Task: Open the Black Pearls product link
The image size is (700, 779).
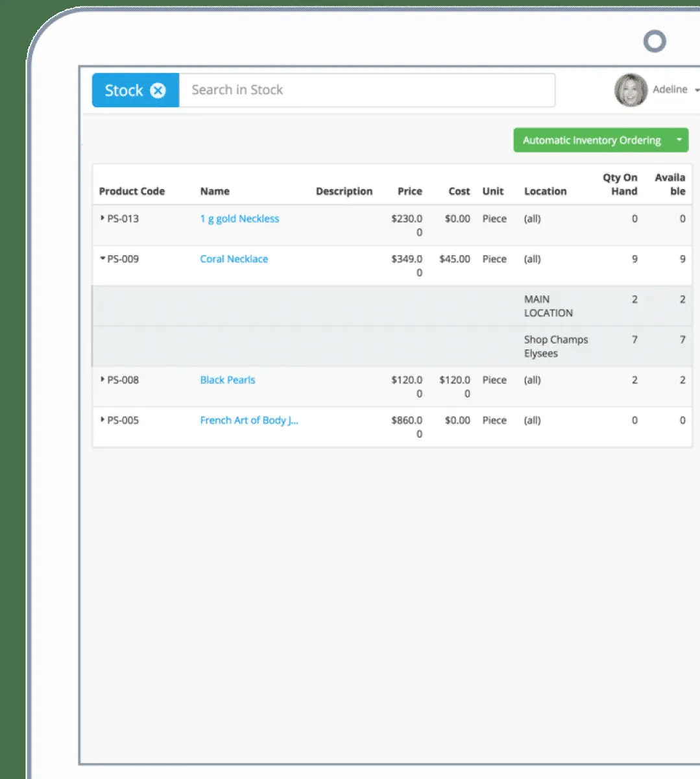Action: [x=227, y=380]
